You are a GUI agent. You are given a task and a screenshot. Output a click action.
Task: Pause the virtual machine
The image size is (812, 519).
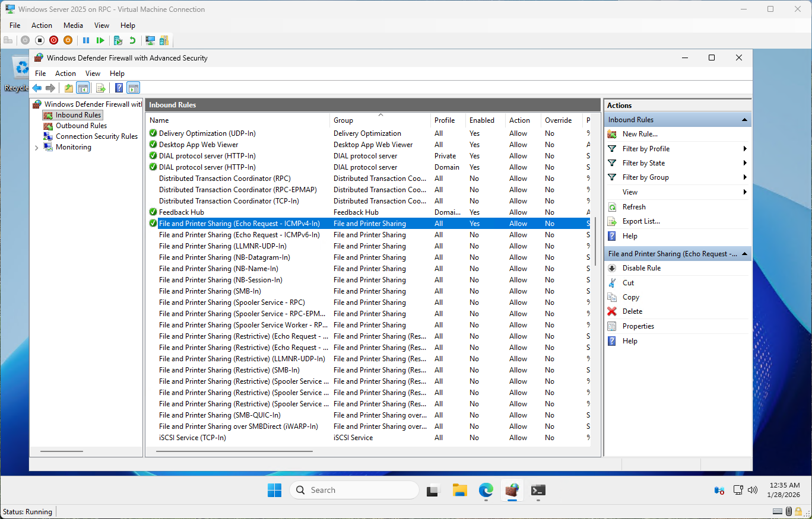(x=86, y=40)
